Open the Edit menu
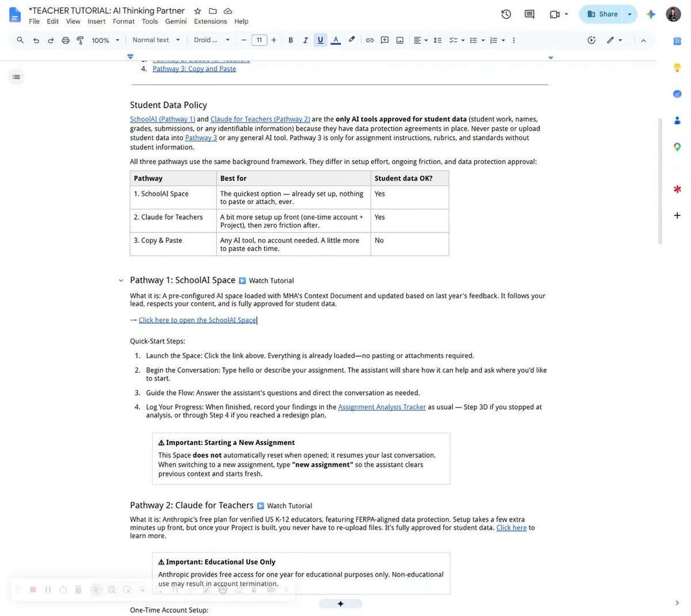Screen dimensions: 691x616 53,21
